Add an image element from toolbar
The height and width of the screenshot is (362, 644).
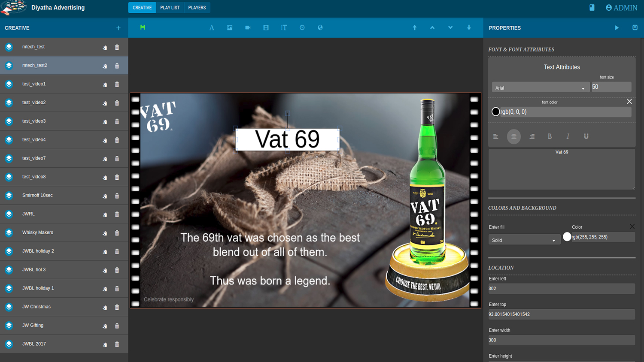click(230, 27)
